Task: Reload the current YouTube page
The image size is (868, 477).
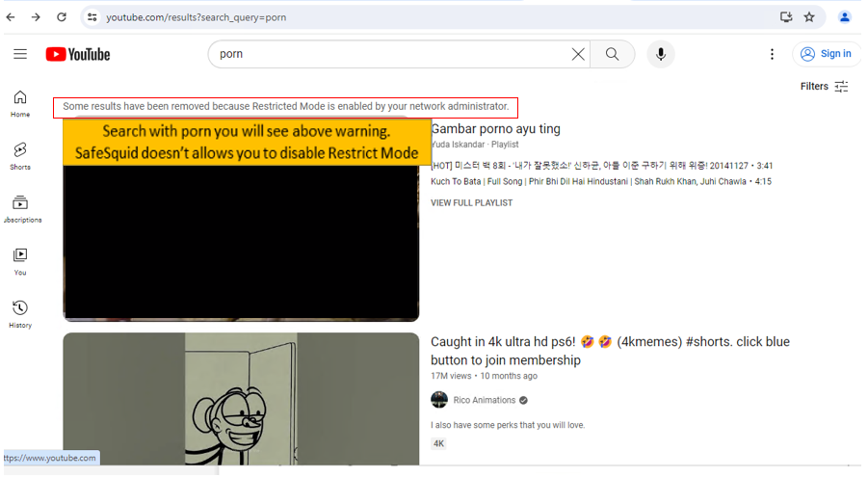Action: coord(62,17)
